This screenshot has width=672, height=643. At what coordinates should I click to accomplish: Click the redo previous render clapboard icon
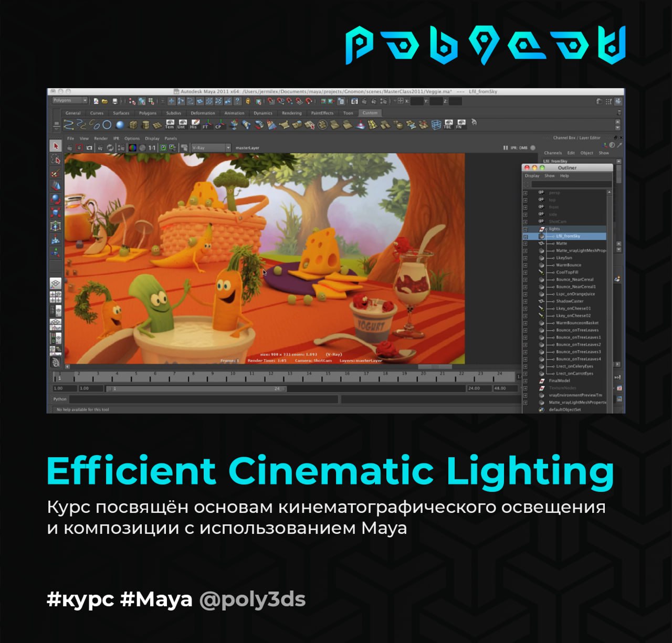tap(70, 148)
